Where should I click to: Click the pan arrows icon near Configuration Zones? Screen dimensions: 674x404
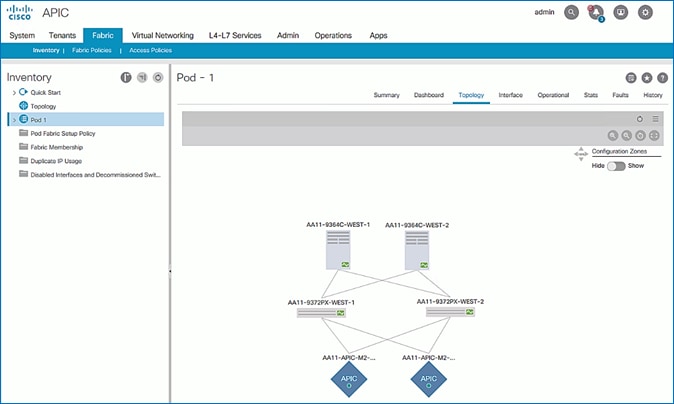(x=581, y=154)
